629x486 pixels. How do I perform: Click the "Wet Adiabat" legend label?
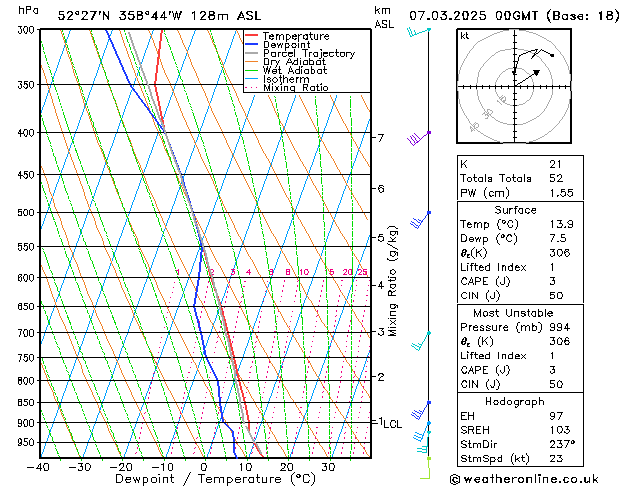tap(295, 71)
